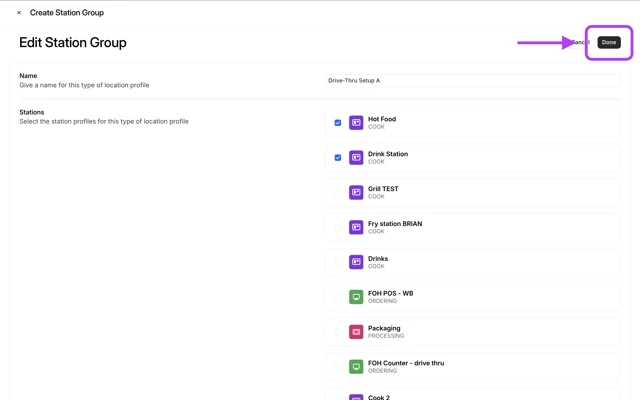Click the green FOH POS - WB icon
The width and height of the screenshot is (640, 400).
coord(356,297)
